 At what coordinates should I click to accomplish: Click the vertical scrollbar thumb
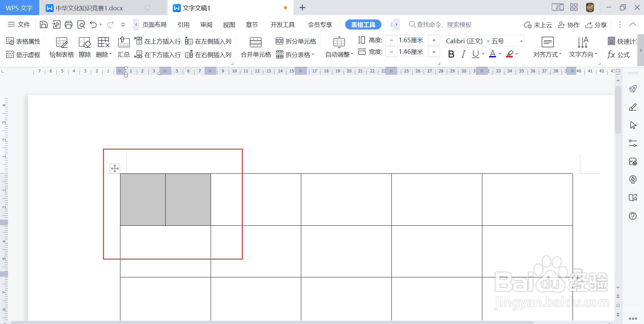click(618, 110)
